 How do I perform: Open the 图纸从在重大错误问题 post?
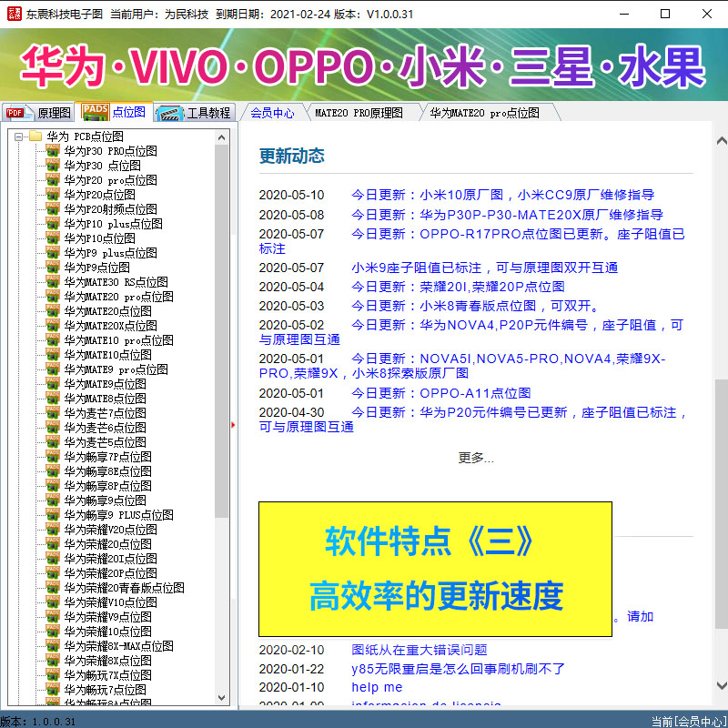pos(420,650)
